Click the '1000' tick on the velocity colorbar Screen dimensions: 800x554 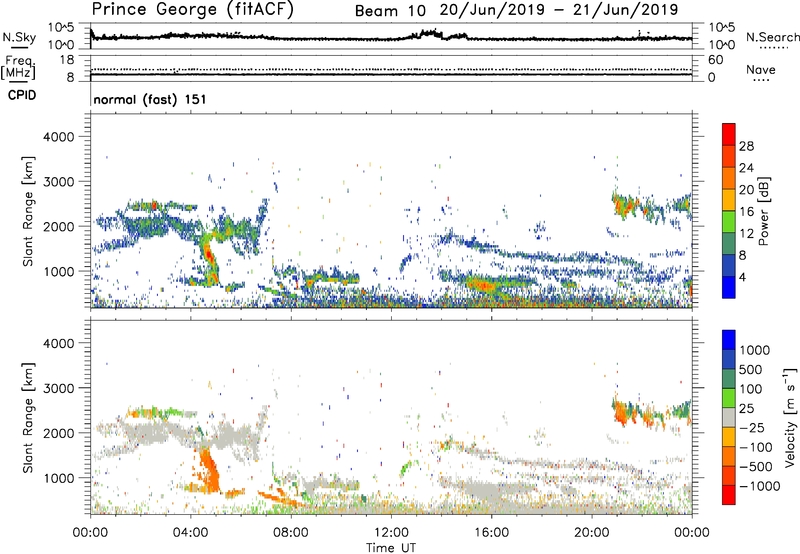(755, 350)
